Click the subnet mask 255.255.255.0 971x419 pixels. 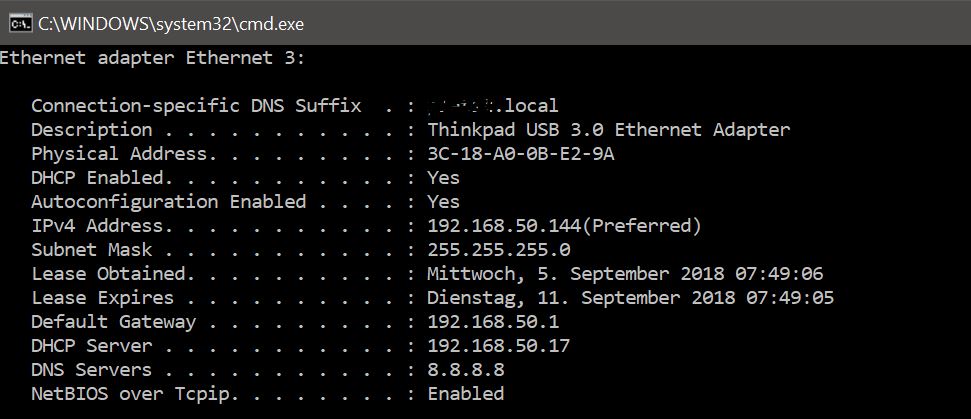[x=499, y=250]
